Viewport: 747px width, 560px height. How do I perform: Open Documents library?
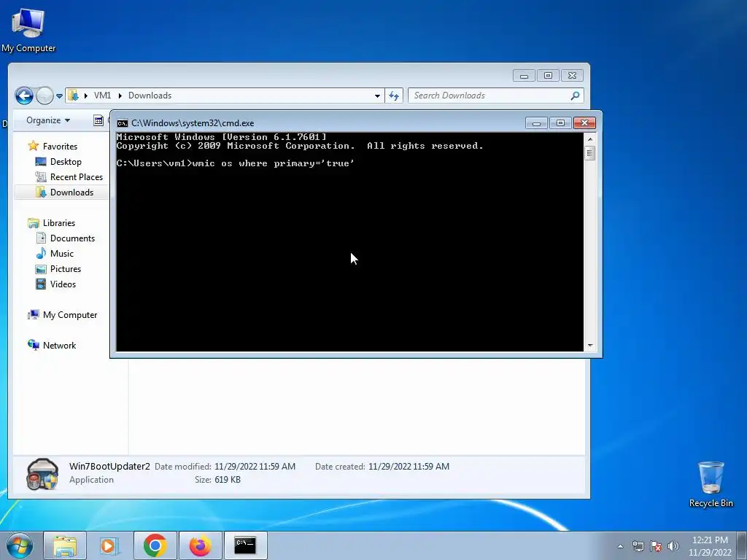[x=72, y=238]
